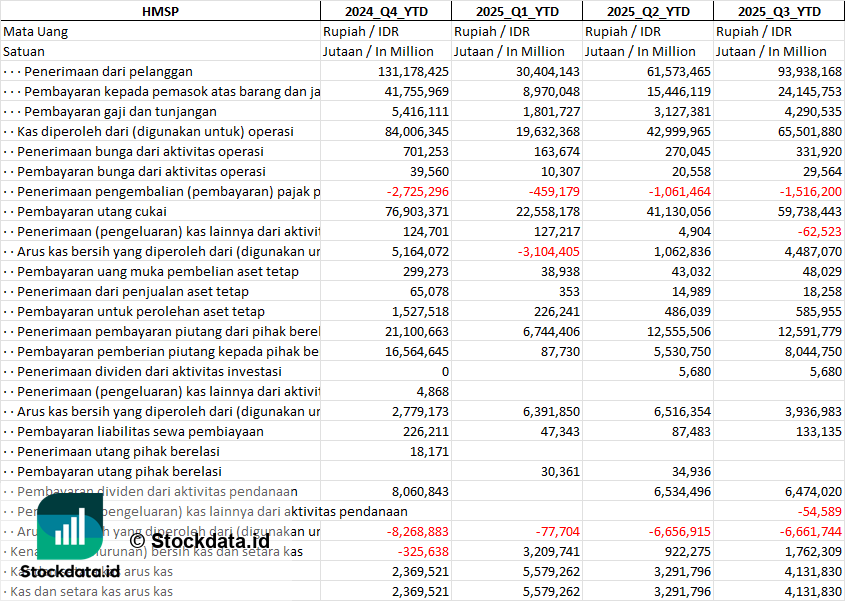Select value 5,680 in 2025_Q2_YTD column
Viewport: 845px width, 601px height.
click(695, 371)
